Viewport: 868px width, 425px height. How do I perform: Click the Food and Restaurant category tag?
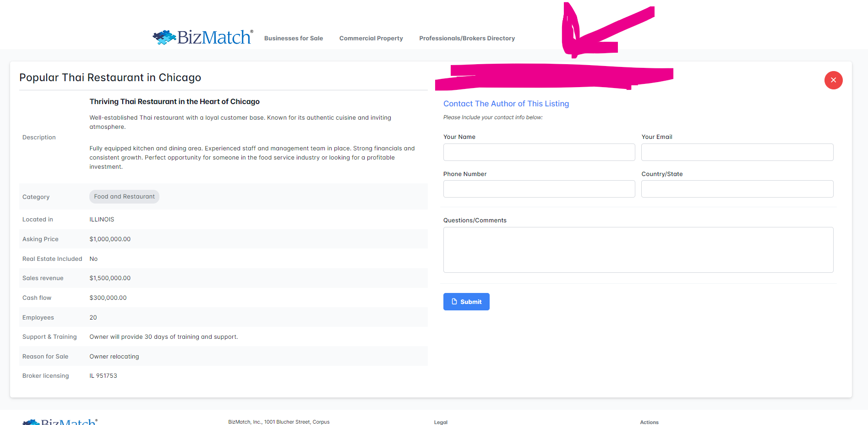tap(124, 197)
